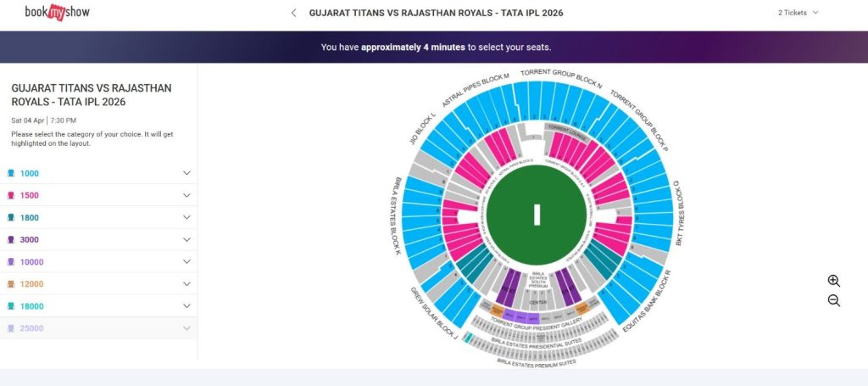The width and height of the screenshot is (868, 386).
Task: Select the 25000 price category row
Action: (x=99, y=328)
